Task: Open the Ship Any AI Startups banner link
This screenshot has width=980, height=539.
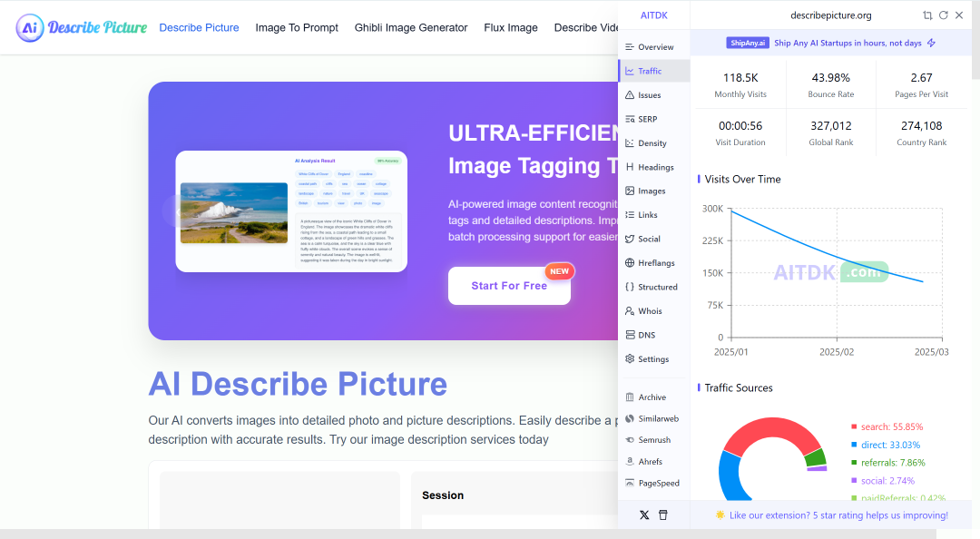Action: tap(848, 43)
